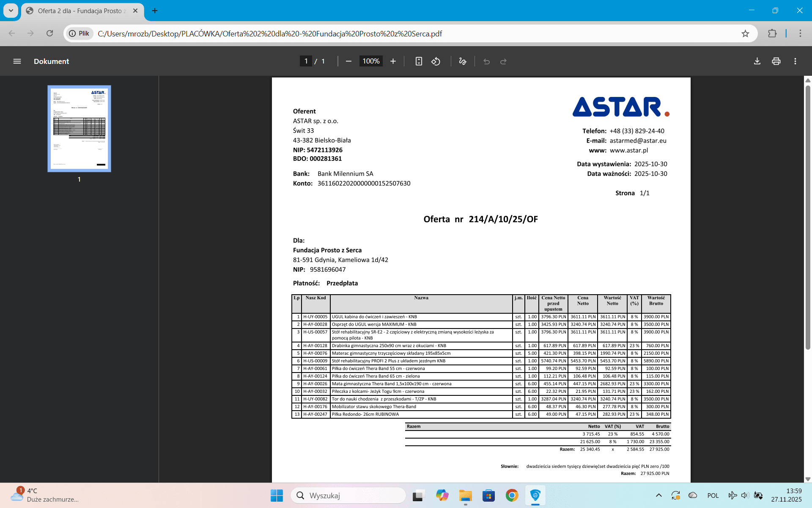
Task: Zoom out of the PDF document
Action: coord(348,61)
